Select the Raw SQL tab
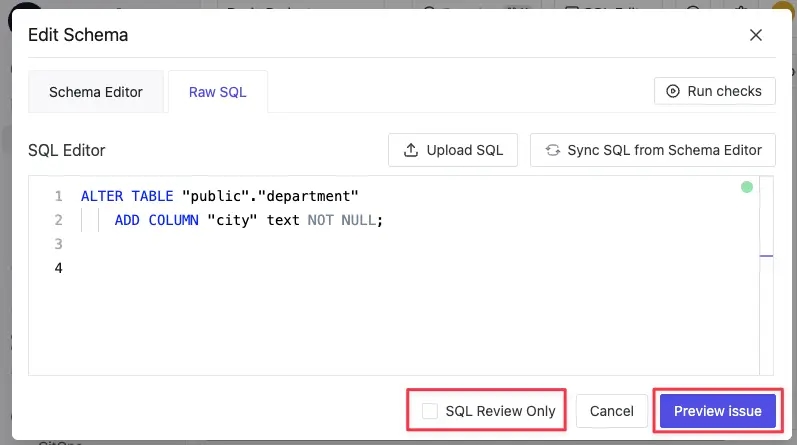The height and width of the screenshot is (445, 797). point(218,92)
